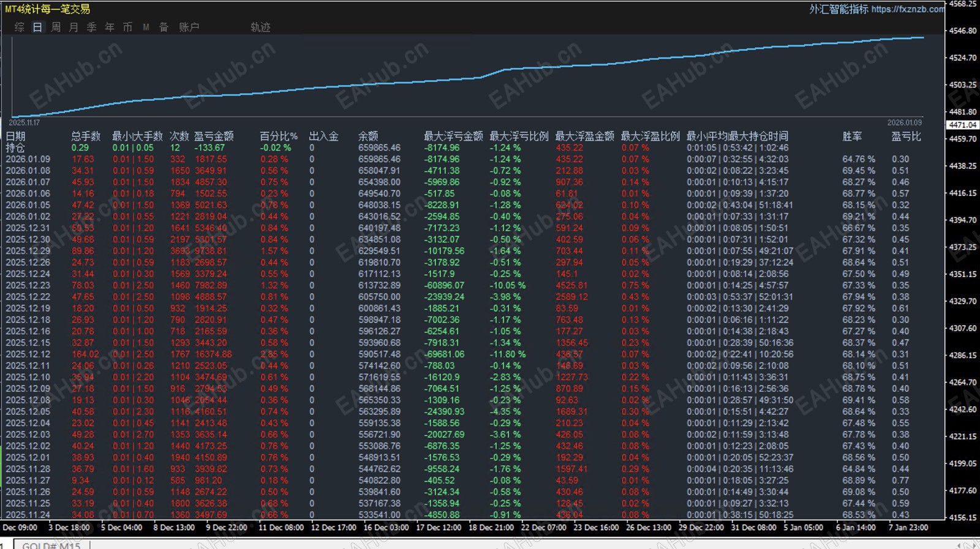980x549 pixels.
Task: Click the 胜率 column header
Action: point(852,136)
